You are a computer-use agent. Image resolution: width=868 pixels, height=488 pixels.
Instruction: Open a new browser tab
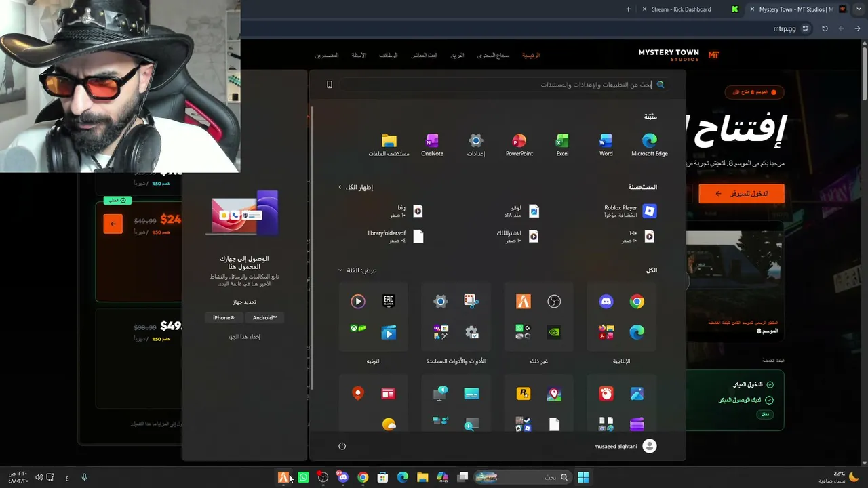(628, 9)
